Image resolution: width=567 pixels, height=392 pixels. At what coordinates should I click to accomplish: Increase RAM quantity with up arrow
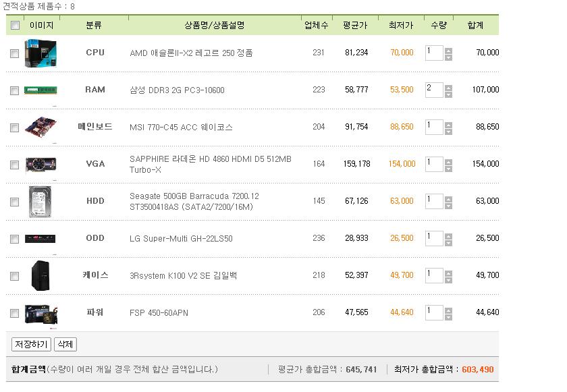(x=448, y=88)
